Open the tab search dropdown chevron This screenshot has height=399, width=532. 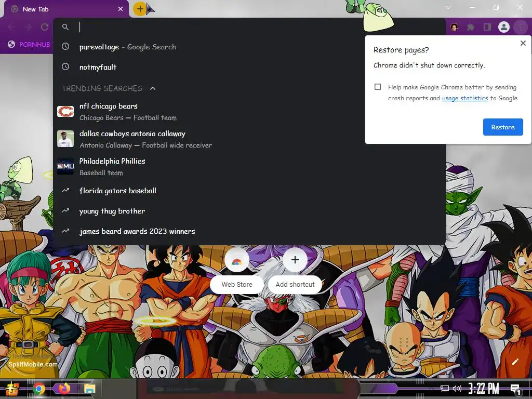click(x=448, y=7)
